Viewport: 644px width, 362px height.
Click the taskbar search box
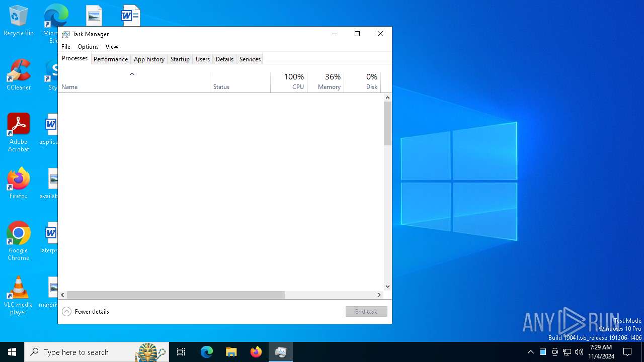click(96, 352)
